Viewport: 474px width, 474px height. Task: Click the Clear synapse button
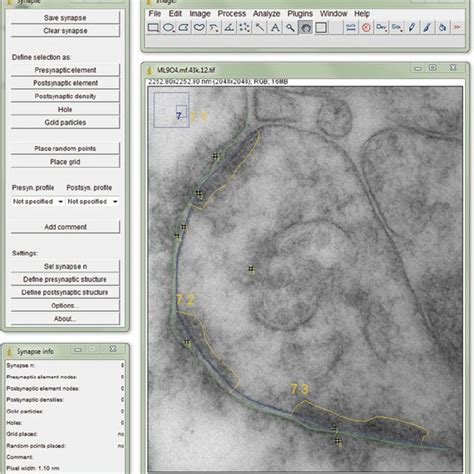click(65, 31)
